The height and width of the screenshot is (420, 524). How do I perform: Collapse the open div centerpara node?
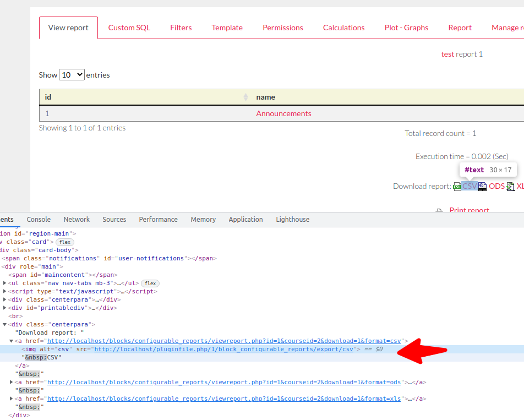point(4,324)
